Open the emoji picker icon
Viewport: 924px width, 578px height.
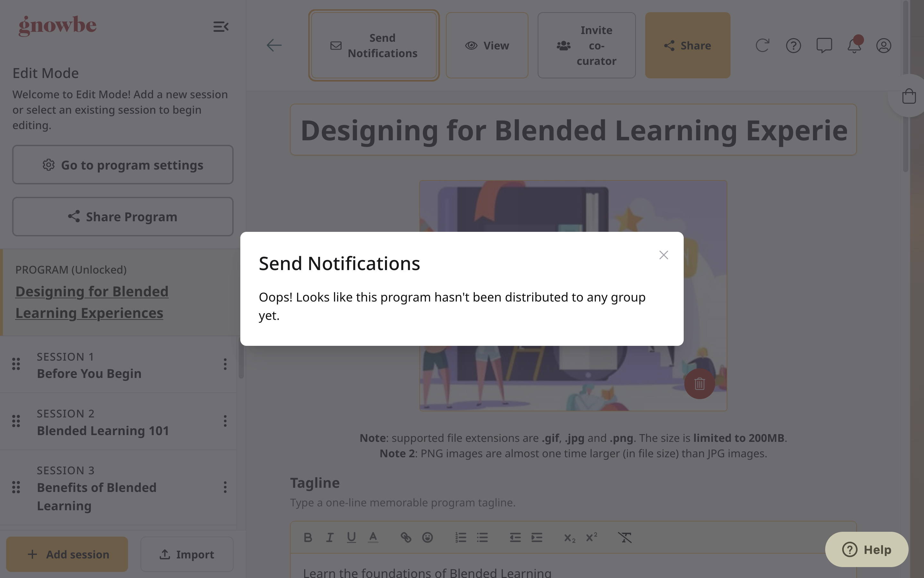click(x=427, y=538)
